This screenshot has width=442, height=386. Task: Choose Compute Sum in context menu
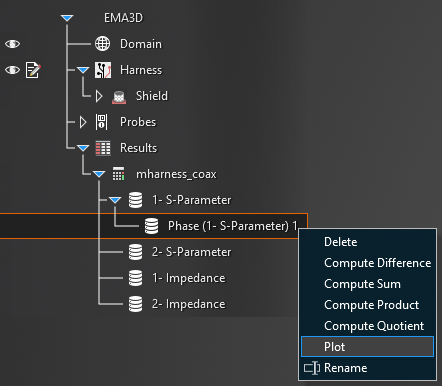[367, 284]
